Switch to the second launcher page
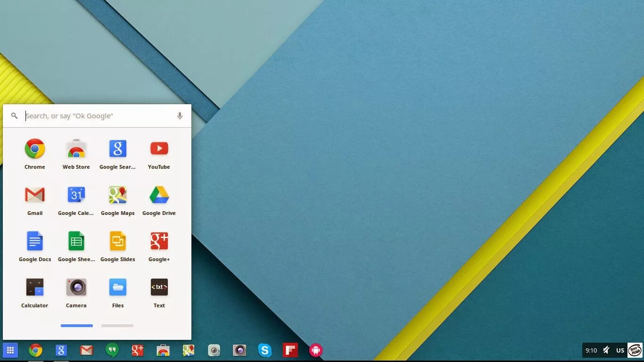This screenshot has height=362, width=644. tap(117, 326)
